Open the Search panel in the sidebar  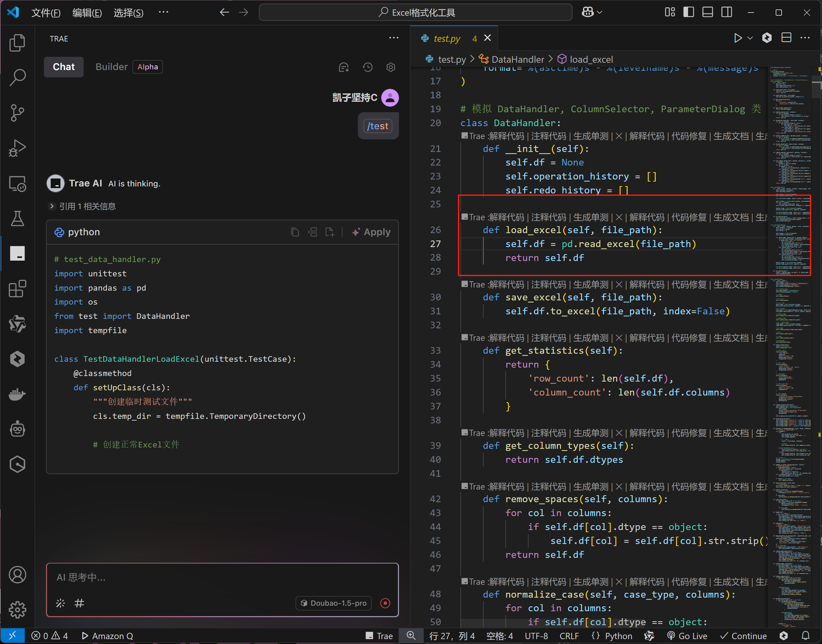(17, 77)
